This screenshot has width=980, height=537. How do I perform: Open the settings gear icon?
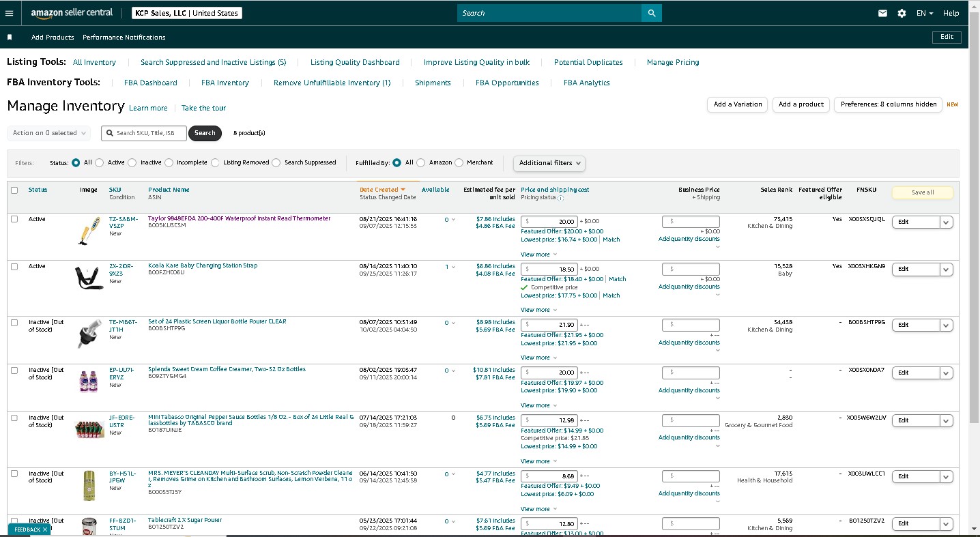(902, 13)
